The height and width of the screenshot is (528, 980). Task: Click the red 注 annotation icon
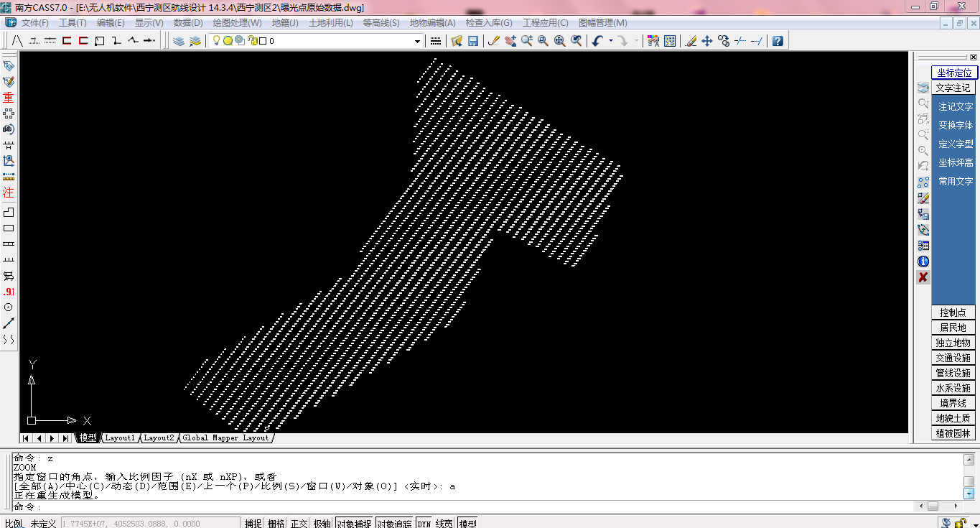(x=9, y=193)
